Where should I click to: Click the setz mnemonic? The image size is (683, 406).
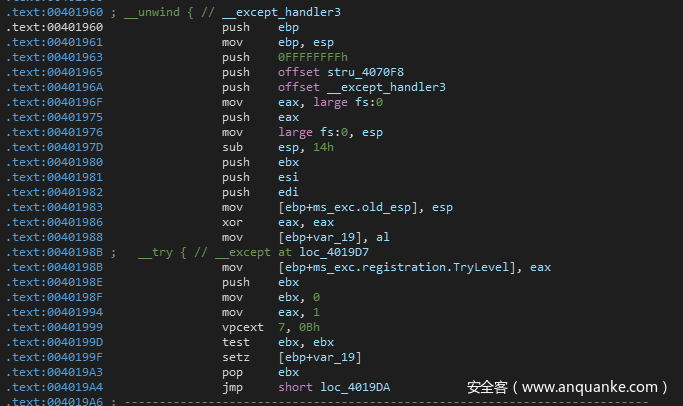pos(235,357)
